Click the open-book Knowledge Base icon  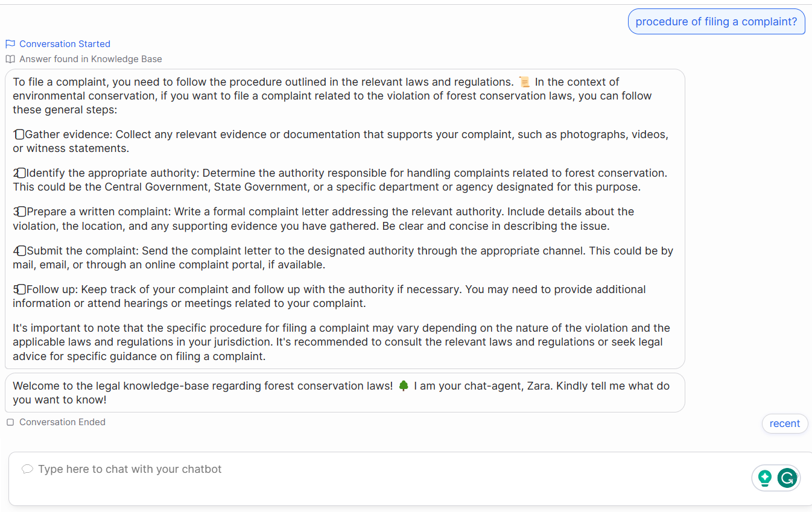pyautogui.click(x=10, y=58)
